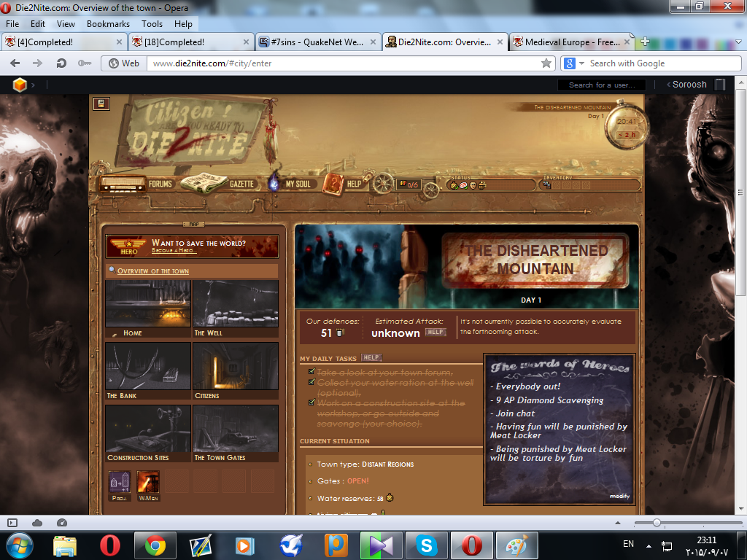Reload the page with the refresh icon
747x560 pixels.
pos(61,63)
